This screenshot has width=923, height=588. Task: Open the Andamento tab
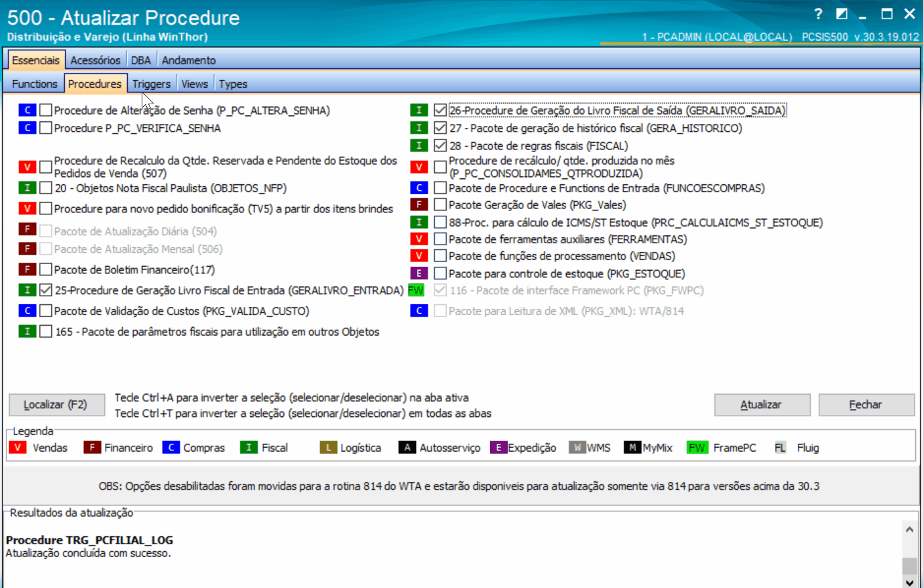pyautogui.click(x=189, y=60)
